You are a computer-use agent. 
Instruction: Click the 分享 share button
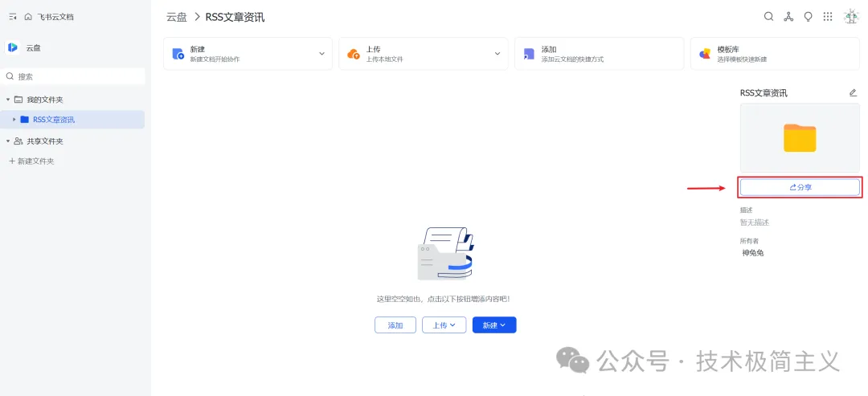[x=800, y=187]
